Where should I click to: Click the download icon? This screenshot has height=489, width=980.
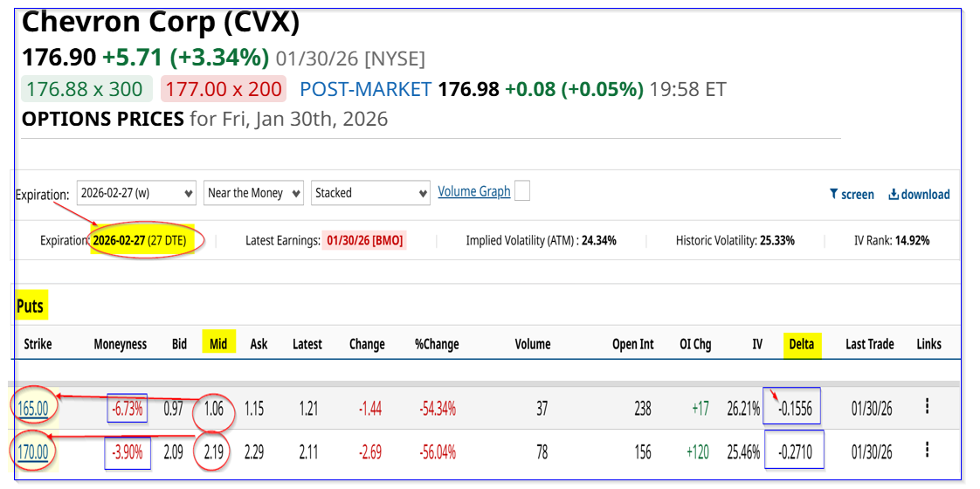pos(894,195)
